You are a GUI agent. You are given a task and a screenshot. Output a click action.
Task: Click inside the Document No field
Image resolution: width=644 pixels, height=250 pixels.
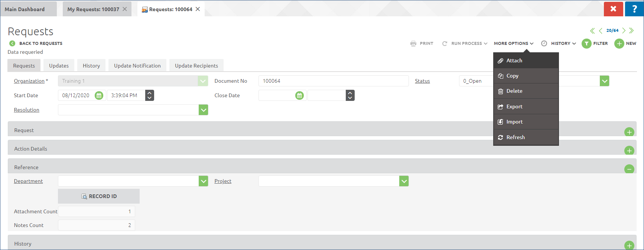pyautogui.click(x=333, y=81)
